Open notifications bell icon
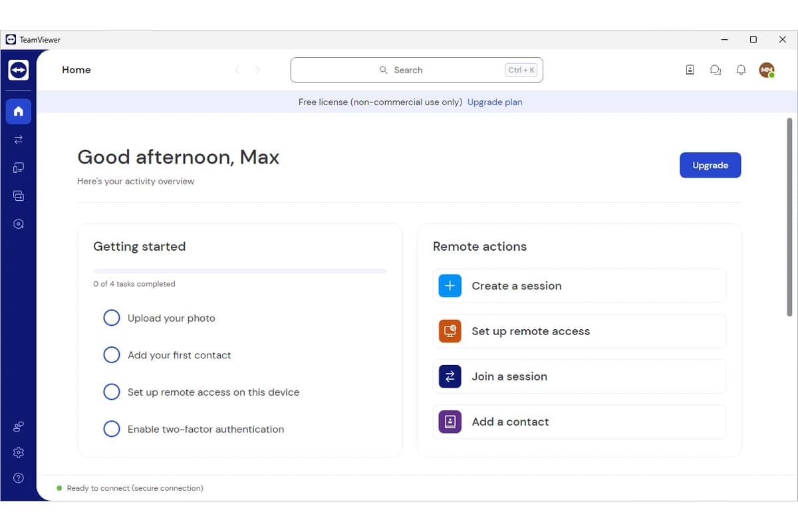This screenshot has width=798, height=532. 741,70
